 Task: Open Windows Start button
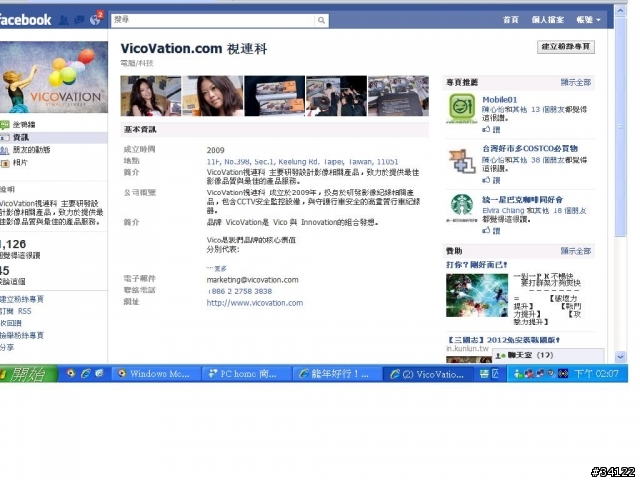pos(28,373)
